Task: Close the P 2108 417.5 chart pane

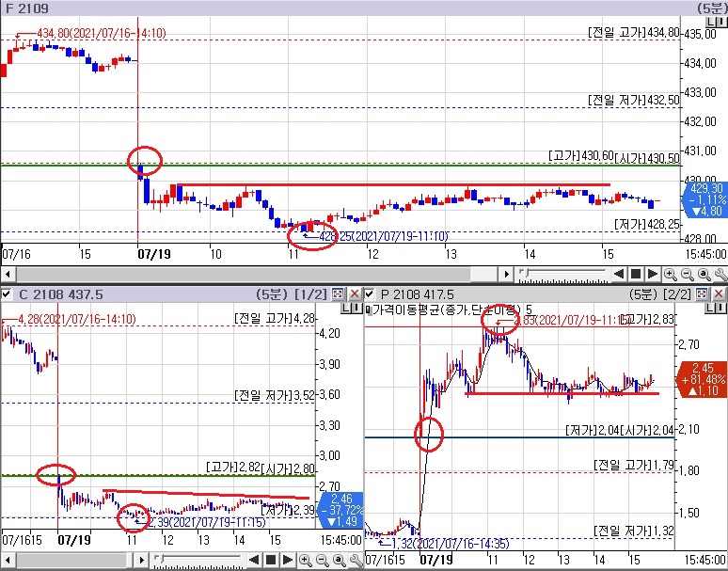Action: point(719,293)
